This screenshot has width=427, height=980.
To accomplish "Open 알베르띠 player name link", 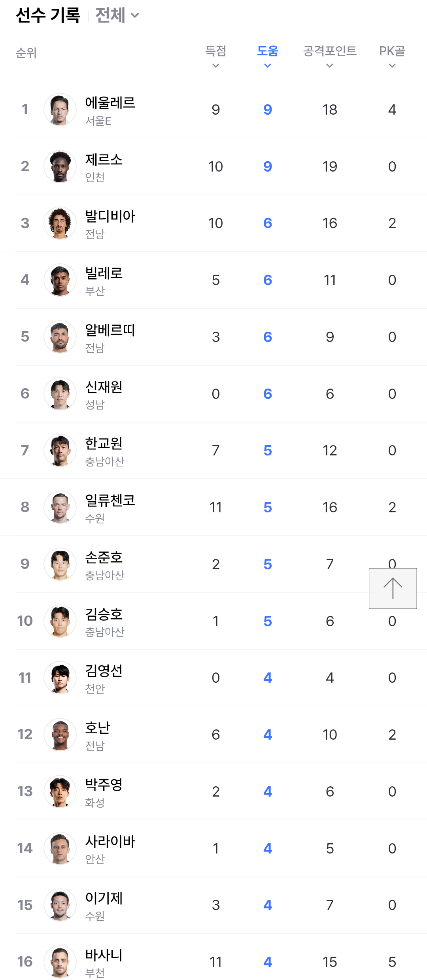I will (110, 330).
